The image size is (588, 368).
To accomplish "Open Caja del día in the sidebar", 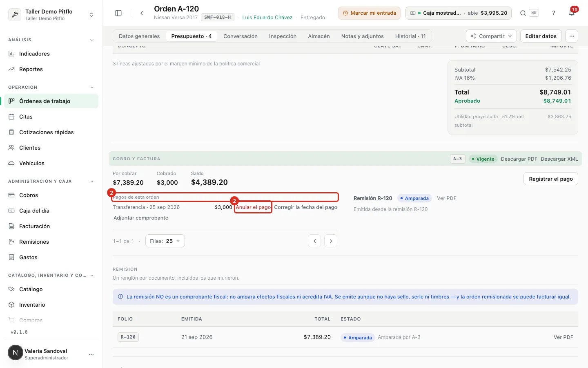I will tap(51, 211).
